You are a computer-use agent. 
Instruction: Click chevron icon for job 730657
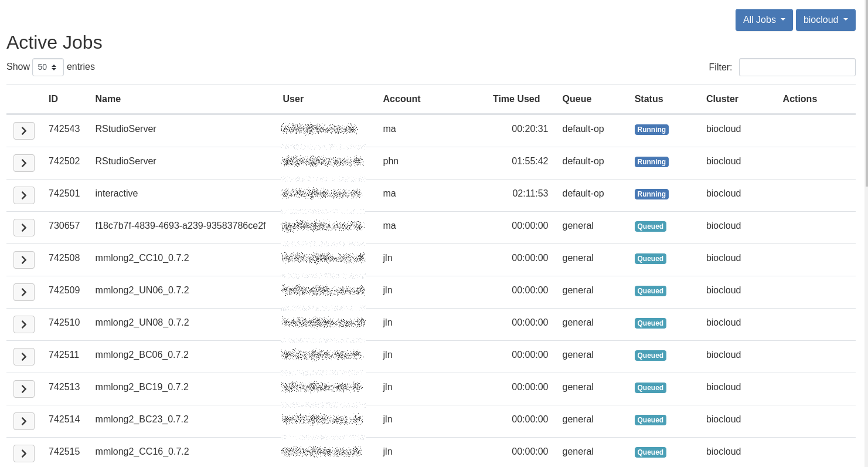coord(24,228)
